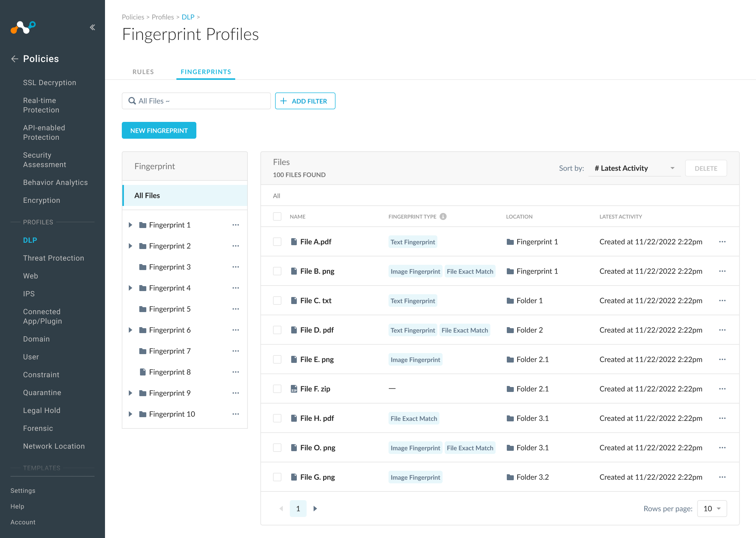Select all files with the header checkbox

coord(277,216)
